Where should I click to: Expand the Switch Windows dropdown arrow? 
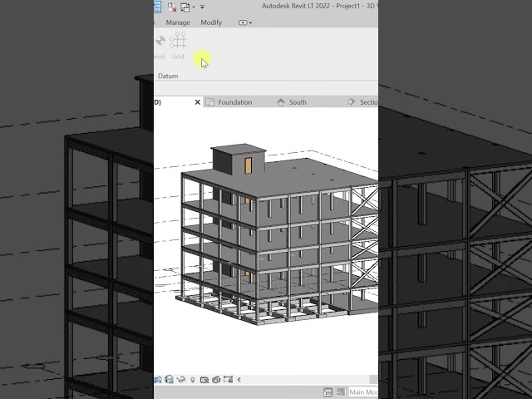coord(194,7)
